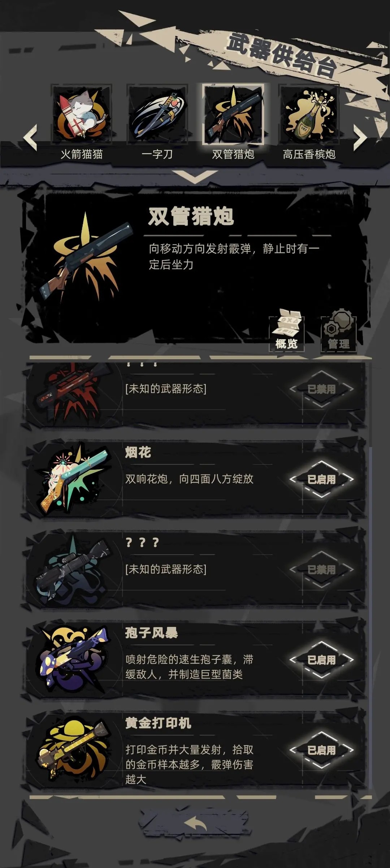Select the 火箭猫猫 weapon icon
Screen dimensions: 390x868
[81, 115]
